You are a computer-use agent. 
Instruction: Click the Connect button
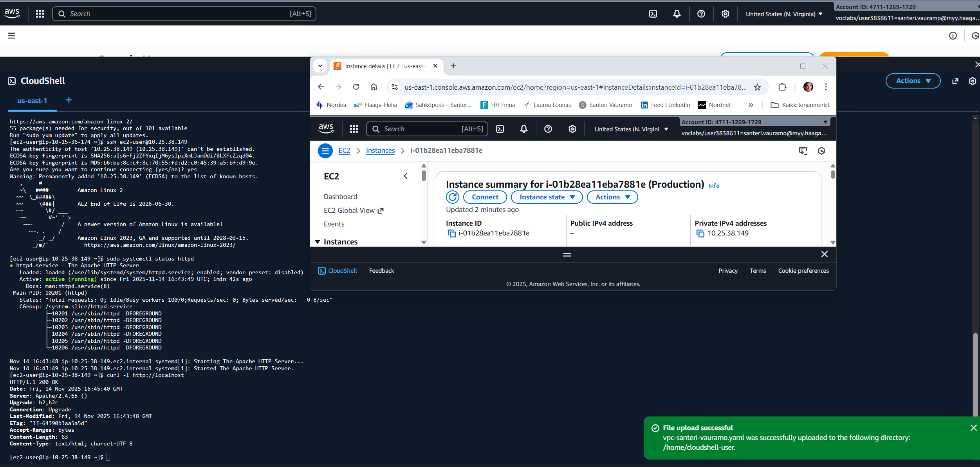coord(485,197)
